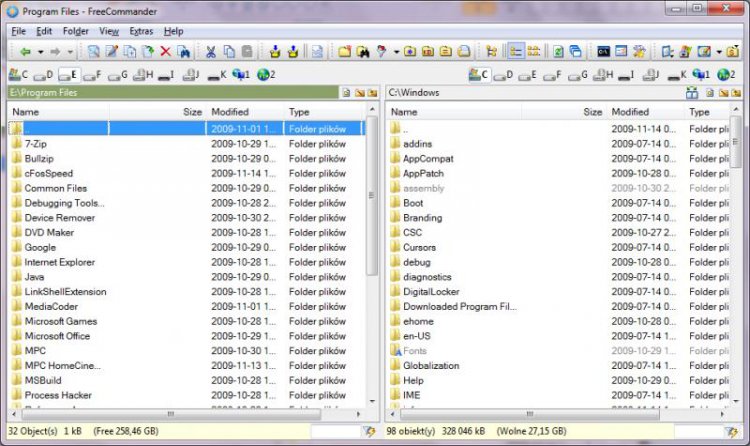Toggle the folder tree view icon

click(x=491, y=51)
